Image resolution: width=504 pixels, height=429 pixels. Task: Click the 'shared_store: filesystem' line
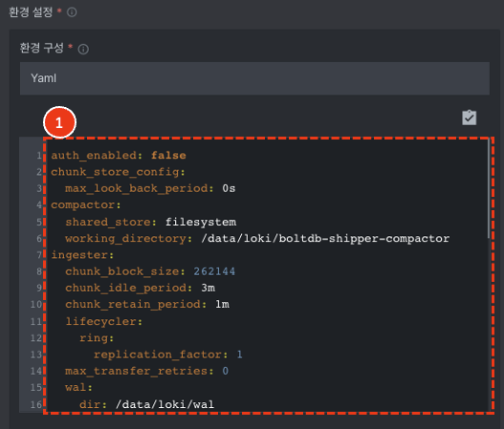[151, 222]
